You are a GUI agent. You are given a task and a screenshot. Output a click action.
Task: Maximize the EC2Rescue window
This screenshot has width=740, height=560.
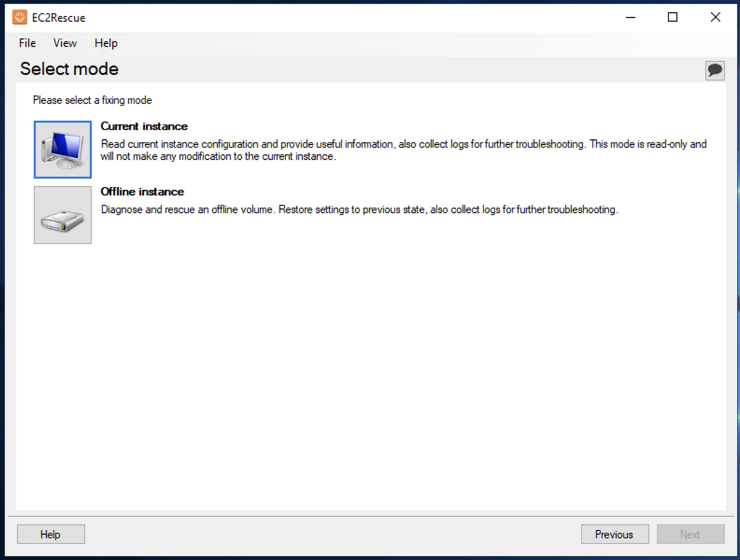pos(673,17)
